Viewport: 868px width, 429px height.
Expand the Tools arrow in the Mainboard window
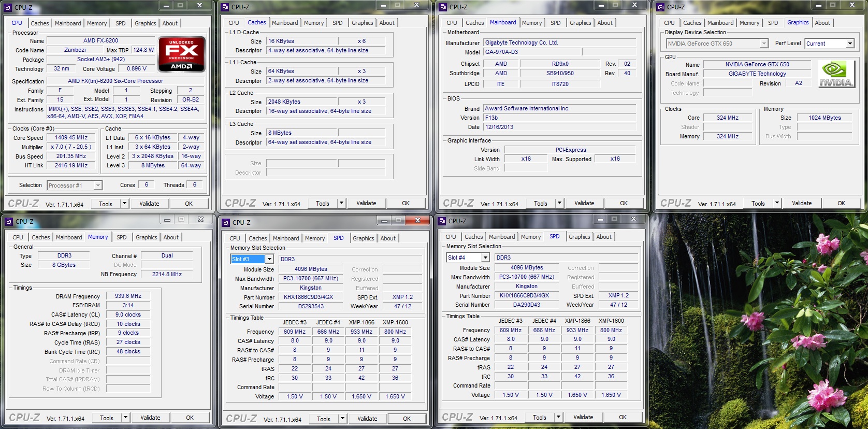pyautogui.click(x=559, y=203)
